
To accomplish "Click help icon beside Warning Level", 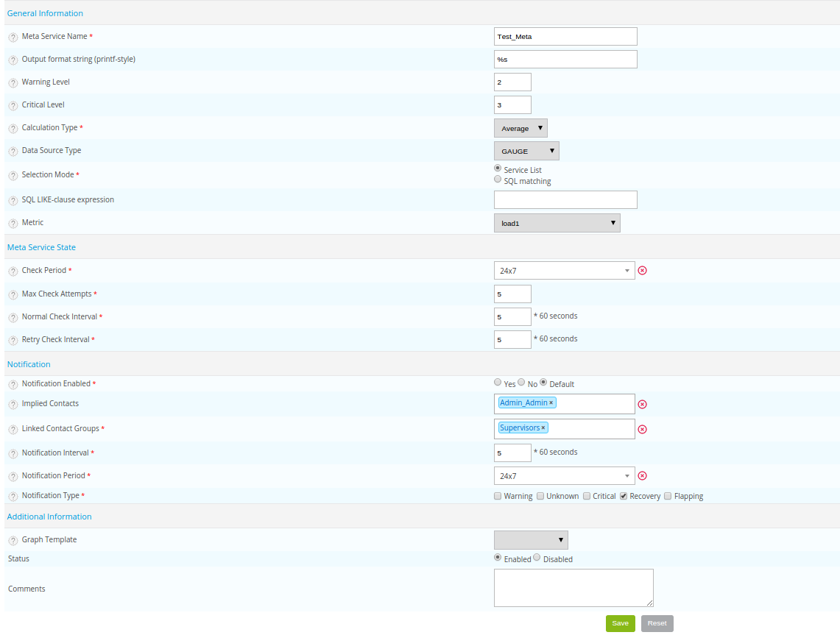I will (x=13, y=82).
